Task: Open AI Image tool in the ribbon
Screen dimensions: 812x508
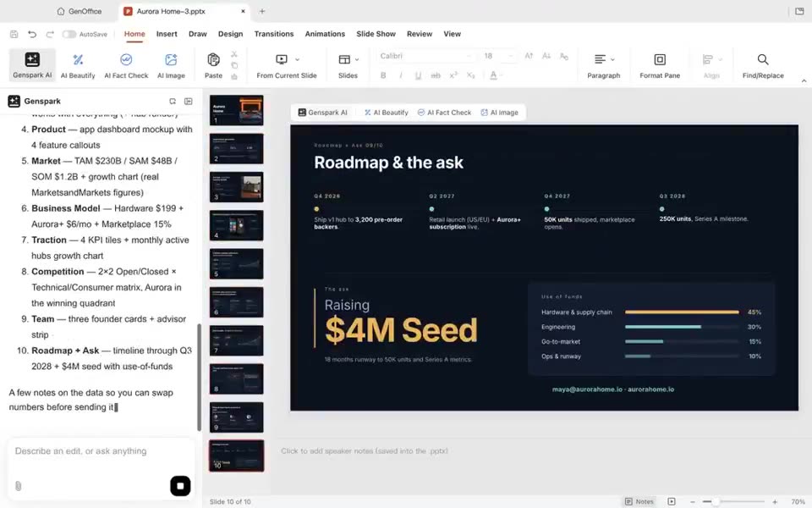Action: pos(171,65)
